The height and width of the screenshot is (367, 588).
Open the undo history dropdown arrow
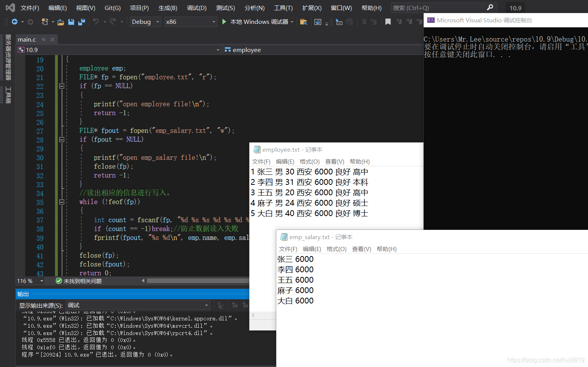tap(105, 22)
